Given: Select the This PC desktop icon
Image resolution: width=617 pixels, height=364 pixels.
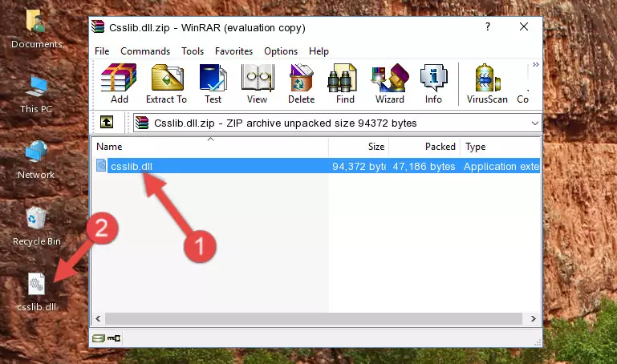Looking at the screenshot, I should point(36,95).
